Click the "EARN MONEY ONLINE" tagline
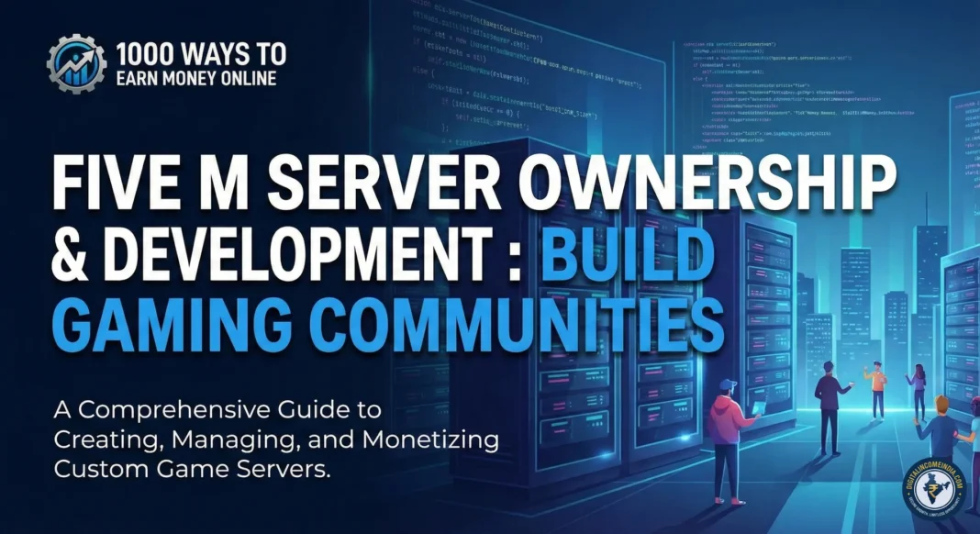This screenshot has width=980, height=534. point(196,79)
